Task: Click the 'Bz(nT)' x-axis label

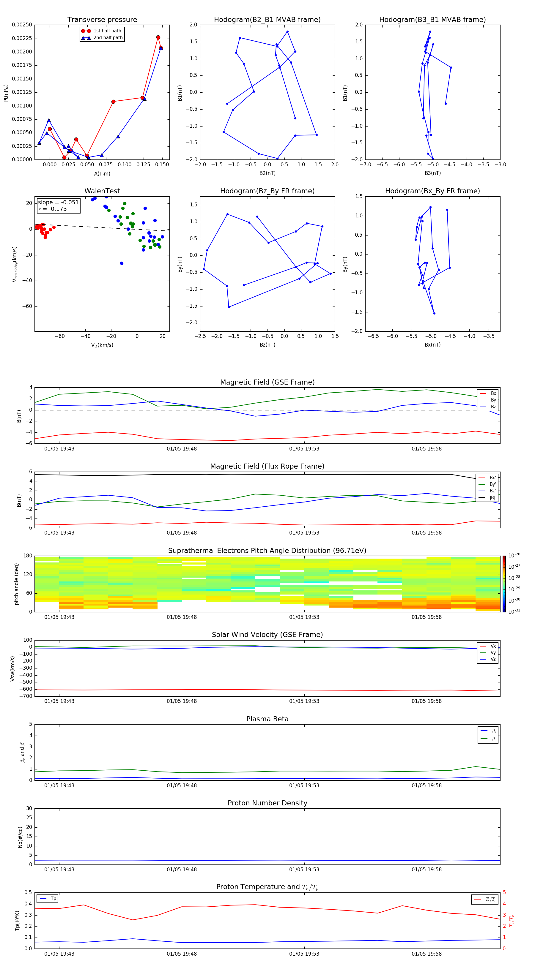Action: (267, 345)
